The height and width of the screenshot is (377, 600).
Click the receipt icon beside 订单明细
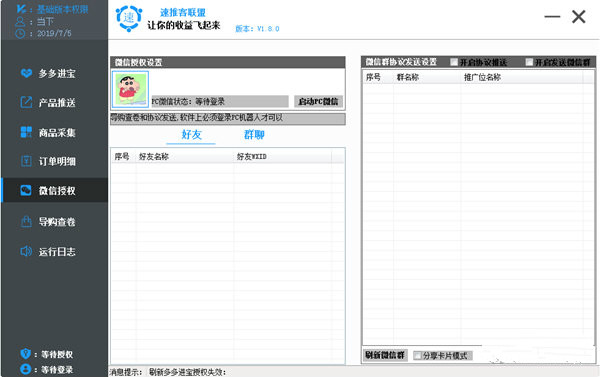26,161
